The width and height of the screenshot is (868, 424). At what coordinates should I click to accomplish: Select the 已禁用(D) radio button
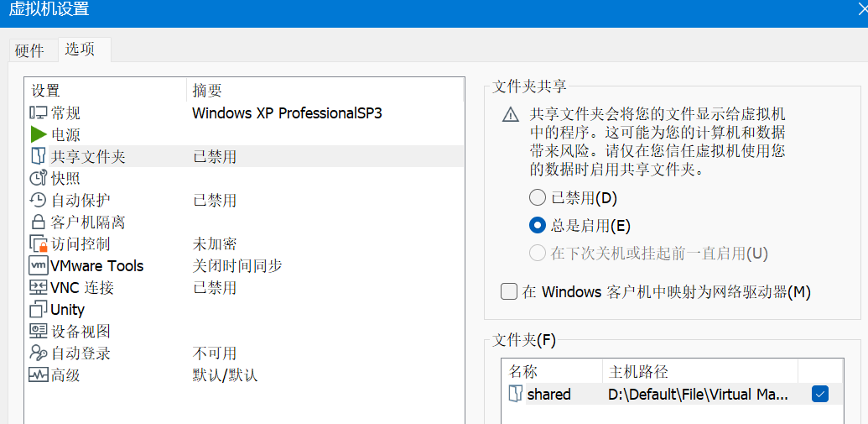538,198
